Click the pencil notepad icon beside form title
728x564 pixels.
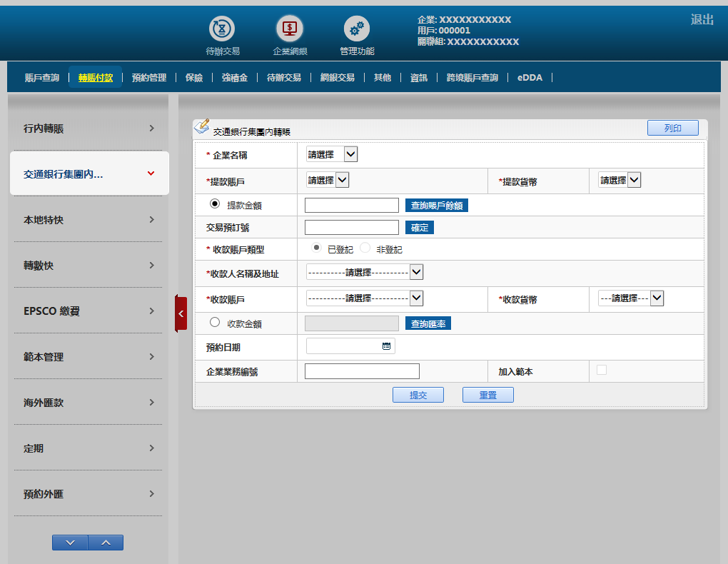click(202, 126)
